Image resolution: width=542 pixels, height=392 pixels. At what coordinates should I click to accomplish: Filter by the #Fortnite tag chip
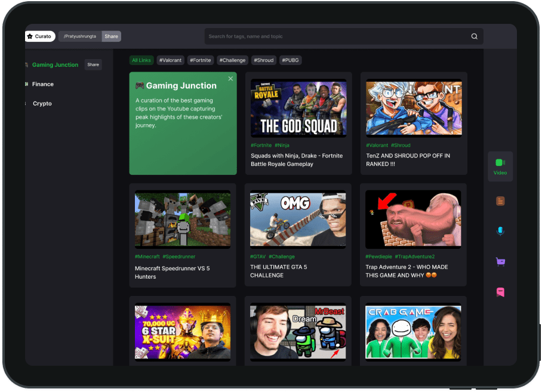[201, 60]
